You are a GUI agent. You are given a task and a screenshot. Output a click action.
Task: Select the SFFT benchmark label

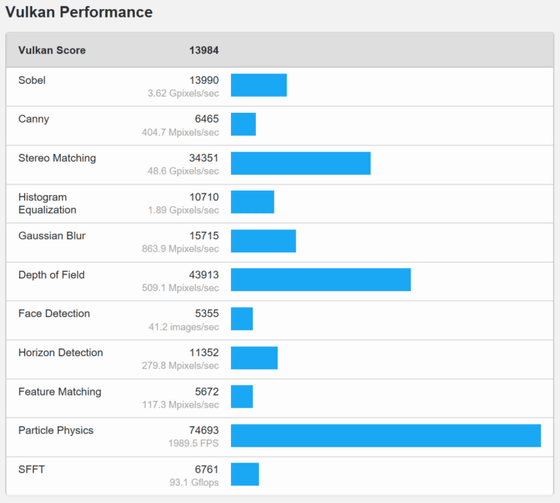click(x=31, y=469)
